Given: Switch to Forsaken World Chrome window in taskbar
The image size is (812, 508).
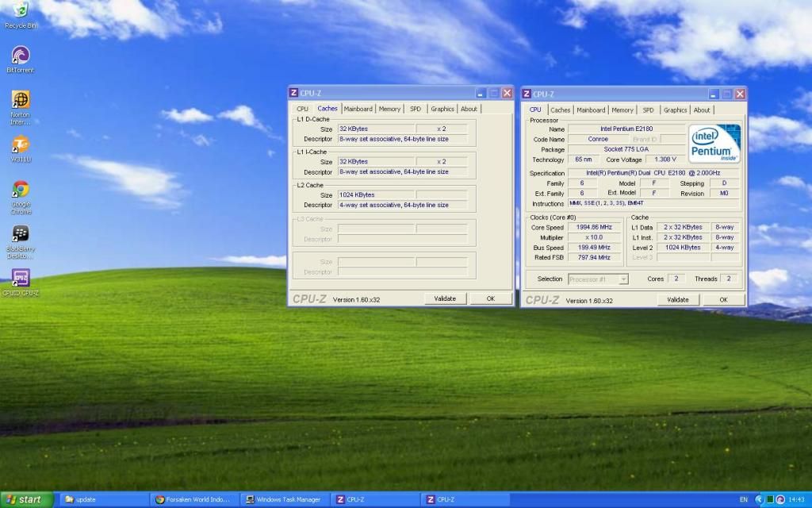Looking at the screenshot, I should [195, 500].
